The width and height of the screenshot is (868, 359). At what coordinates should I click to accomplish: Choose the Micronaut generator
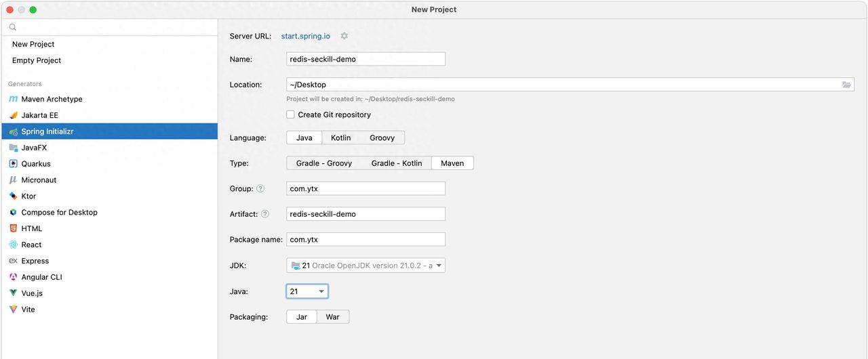coord(39,180)
